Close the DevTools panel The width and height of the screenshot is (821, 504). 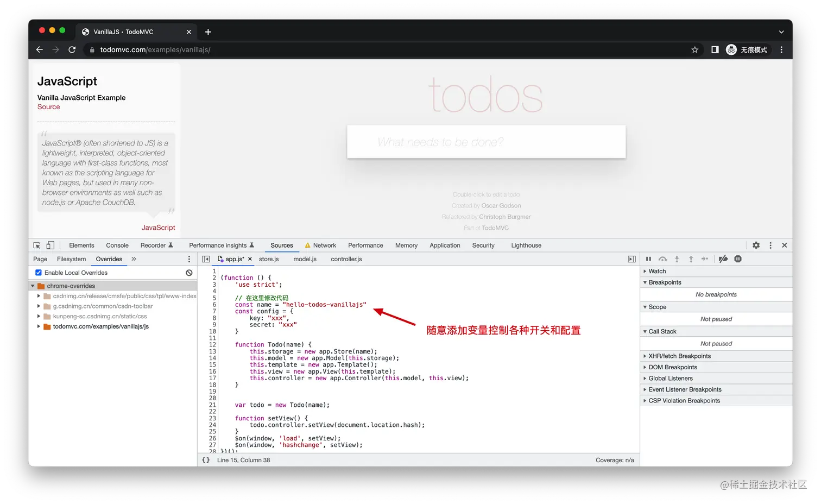[x=785, y=245]
